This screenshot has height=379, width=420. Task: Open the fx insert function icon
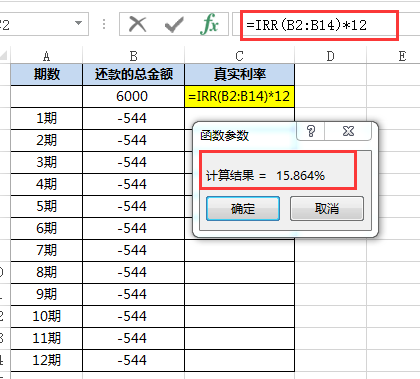tap(209, 24)
